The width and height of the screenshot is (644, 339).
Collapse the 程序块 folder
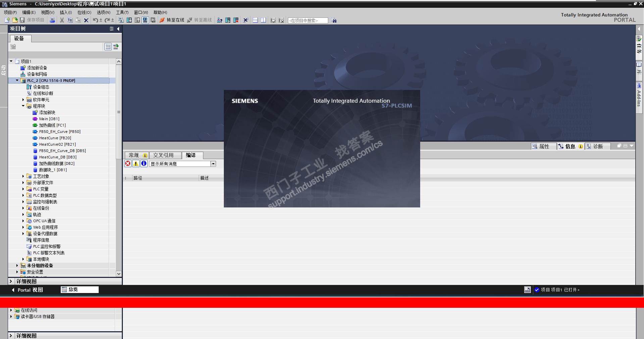tap(23, 106)
